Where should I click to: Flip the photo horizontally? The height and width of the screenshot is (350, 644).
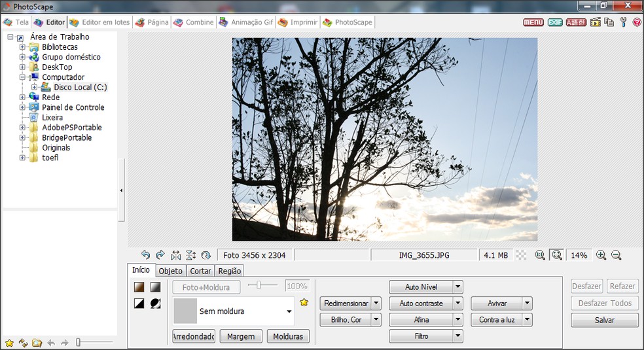(176, 255)
